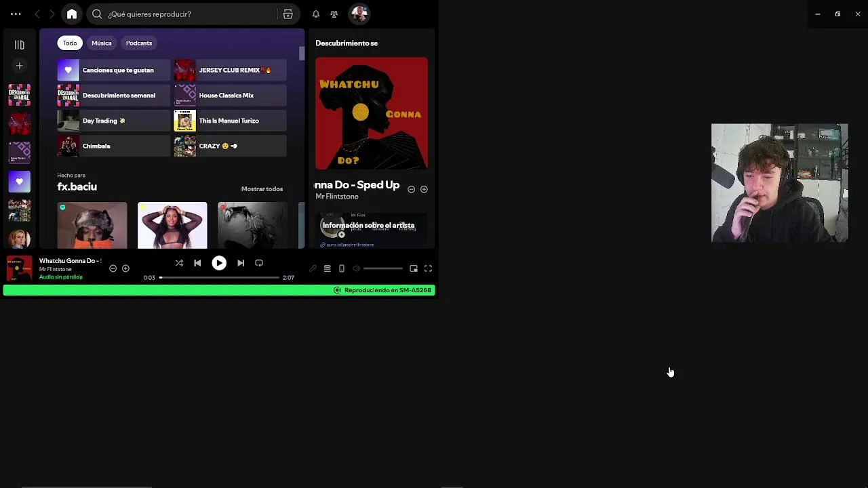Toggle repeat mode
The height and width of the screenshot is (488, 868).
259,263
